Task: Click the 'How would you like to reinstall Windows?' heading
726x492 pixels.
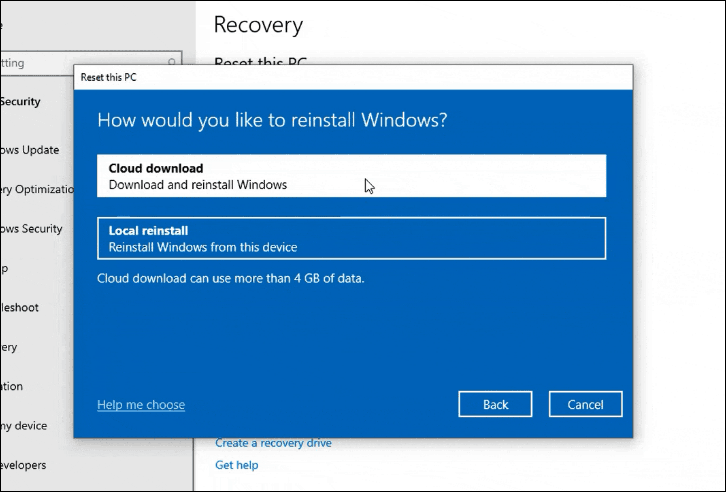Action: tap(272, 120)
